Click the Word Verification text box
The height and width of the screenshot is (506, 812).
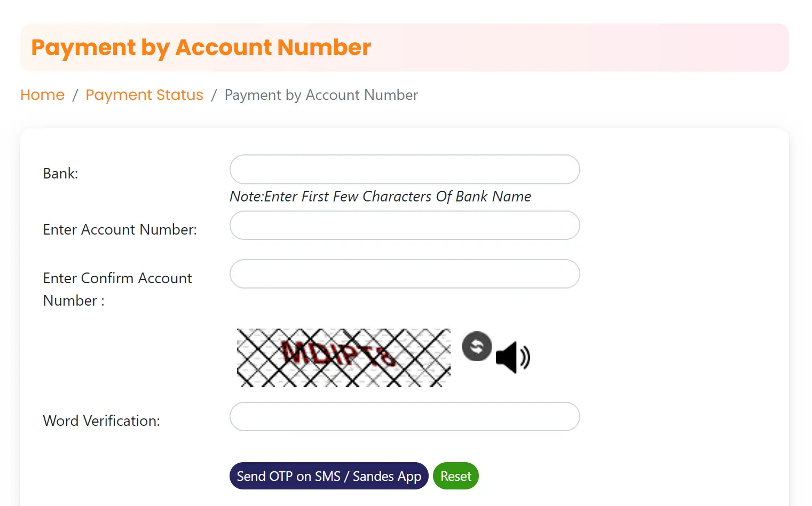click(x=404, y=417)
